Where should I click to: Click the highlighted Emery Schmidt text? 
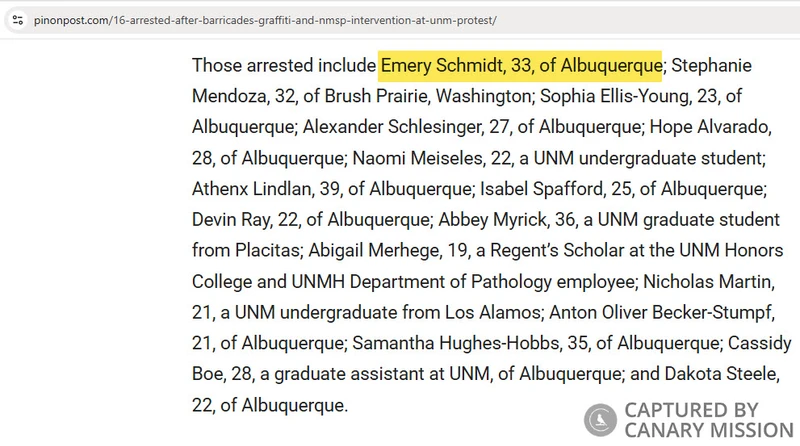coord(520,65)
